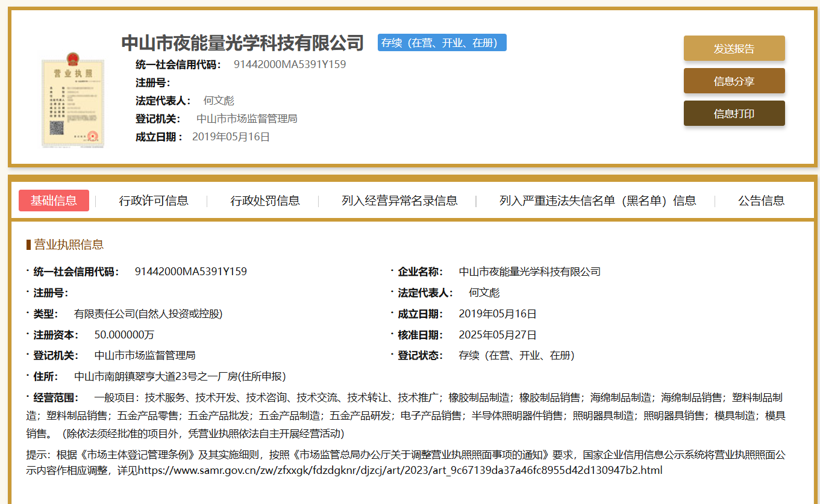Go to 列入严重违法失信名单（黑名单）信息 tab

click(x=598, y=201)
